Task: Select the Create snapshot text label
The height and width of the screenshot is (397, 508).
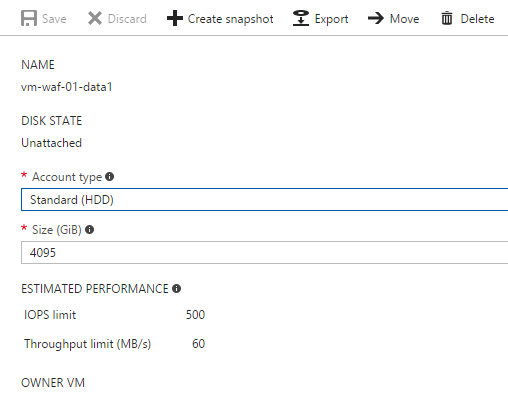Action: click(230, 19)
